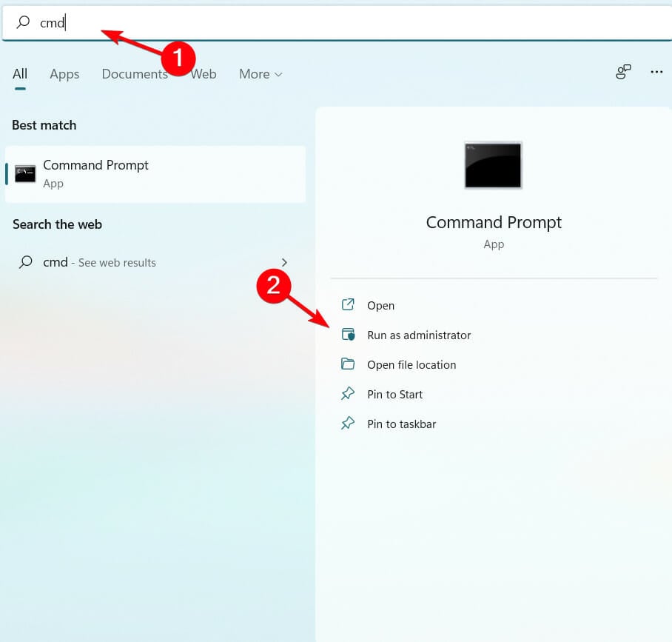Click Open in the details pane

click(380, 305)
